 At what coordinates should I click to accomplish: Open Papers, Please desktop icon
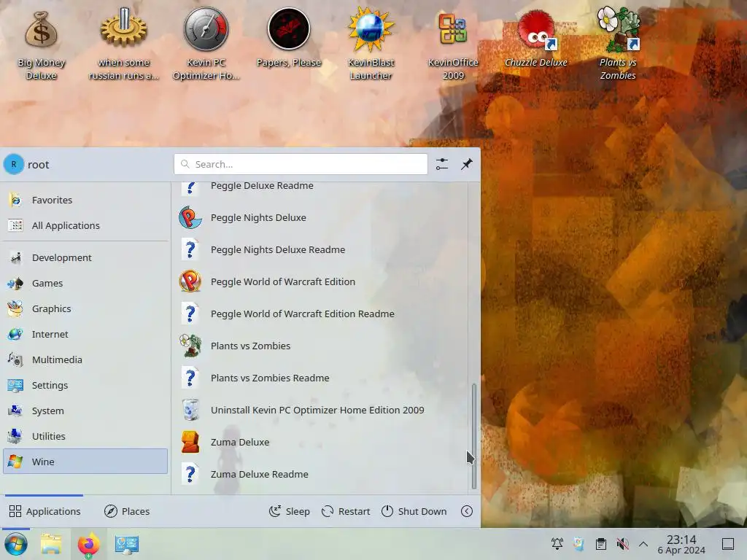[x=289, y=38]
